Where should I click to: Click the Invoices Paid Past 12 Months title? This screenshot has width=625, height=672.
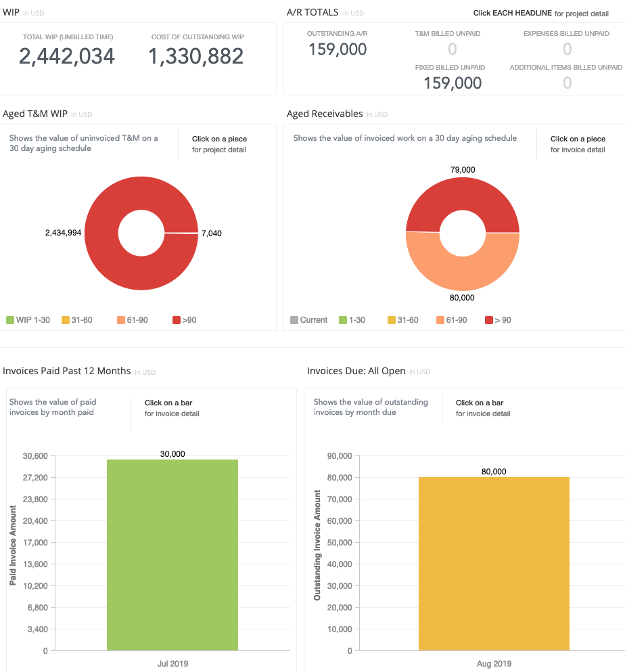tap(67, 371)
